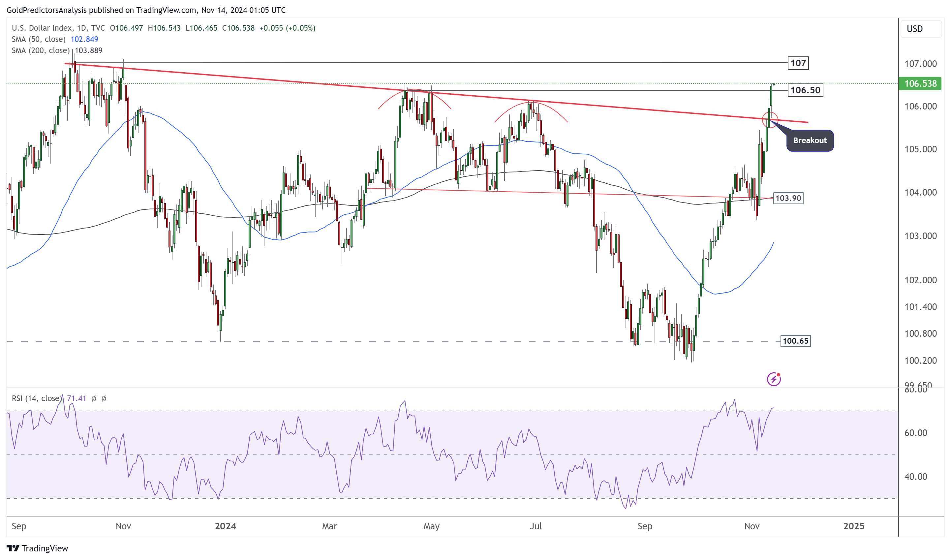Image resolution: width=951 pixels, height=560 pixels.
Task: Click the 1D interval in chart title
Action: click(81, 28)
